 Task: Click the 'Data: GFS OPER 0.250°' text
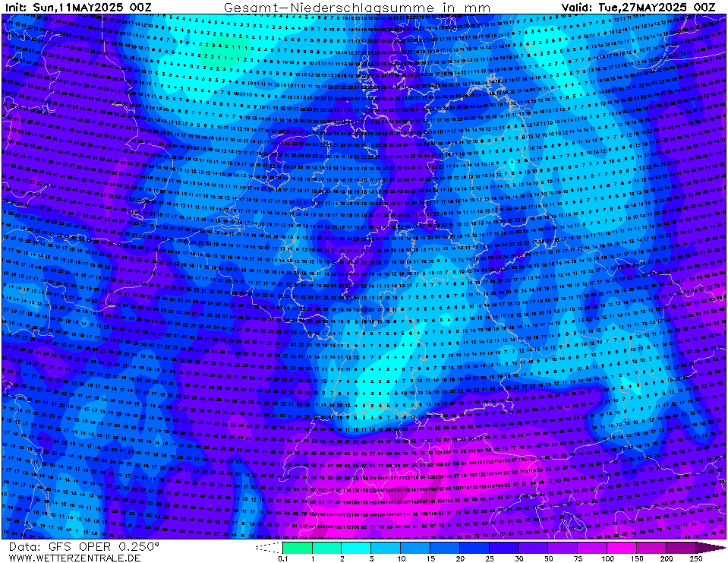point(84,547)
